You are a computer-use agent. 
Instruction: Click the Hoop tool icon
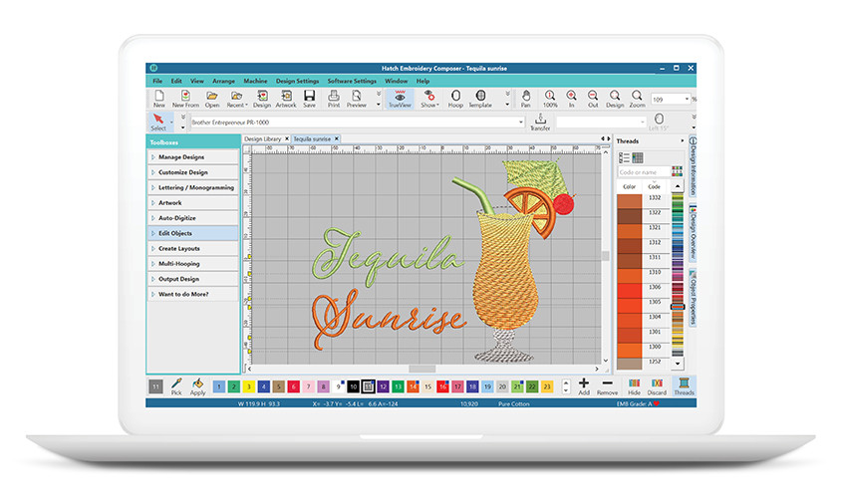tap(455, 99)
